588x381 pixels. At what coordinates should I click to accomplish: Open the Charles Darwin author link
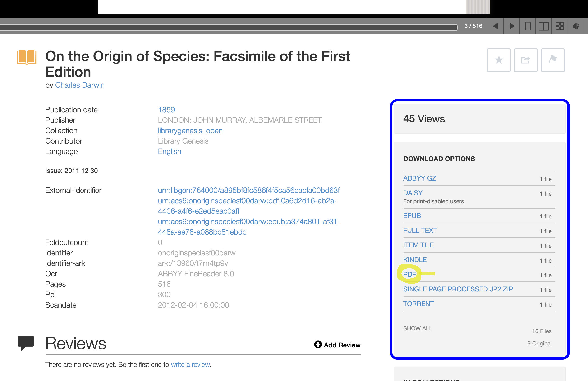coord(80,85)
